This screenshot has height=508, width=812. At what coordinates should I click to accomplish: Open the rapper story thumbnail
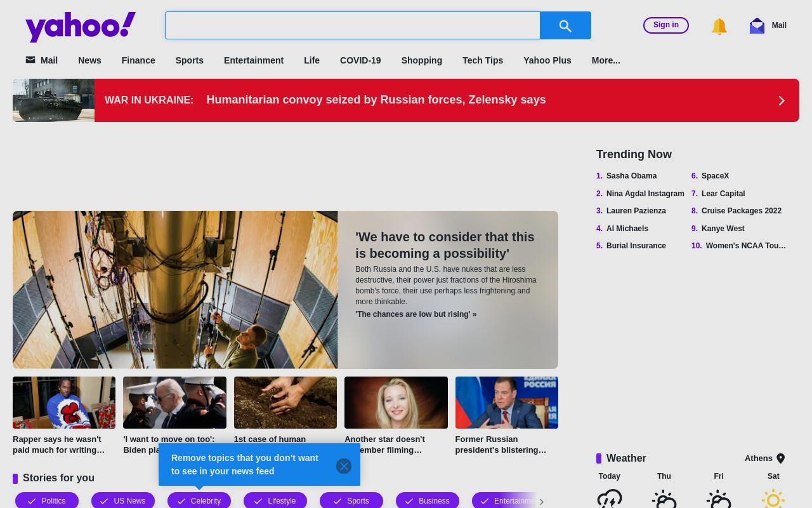(64, 403)
